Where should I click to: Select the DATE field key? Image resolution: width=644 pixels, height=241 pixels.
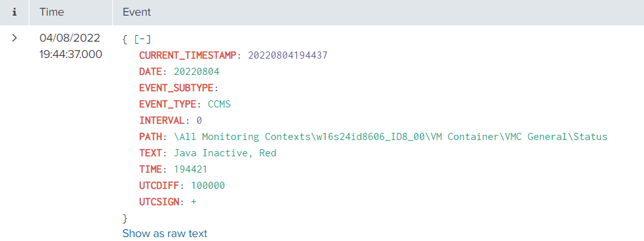pos(151,72)
